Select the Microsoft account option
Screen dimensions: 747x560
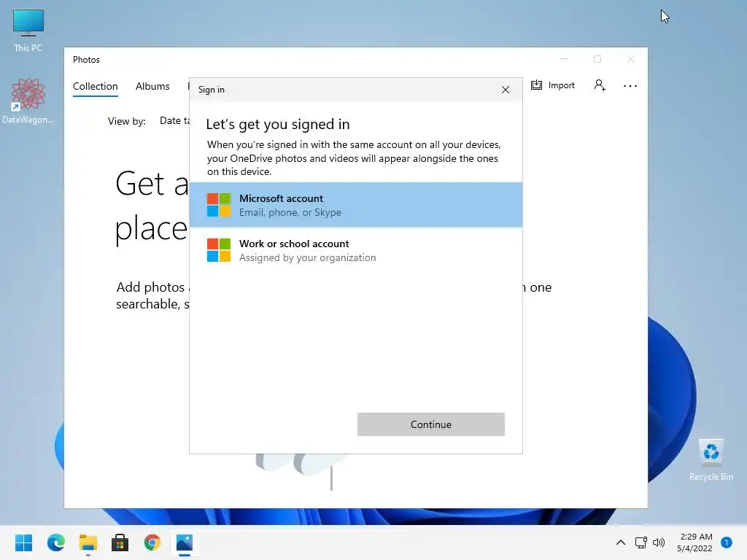355,205
